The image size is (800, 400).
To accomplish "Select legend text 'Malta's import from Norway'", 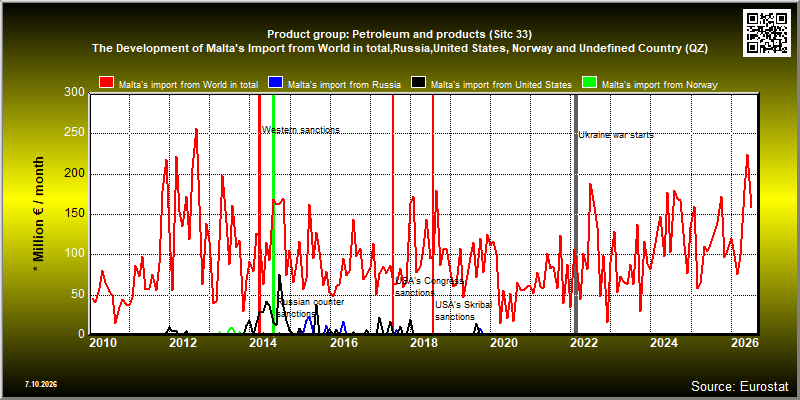I will [x=659, y=85].
